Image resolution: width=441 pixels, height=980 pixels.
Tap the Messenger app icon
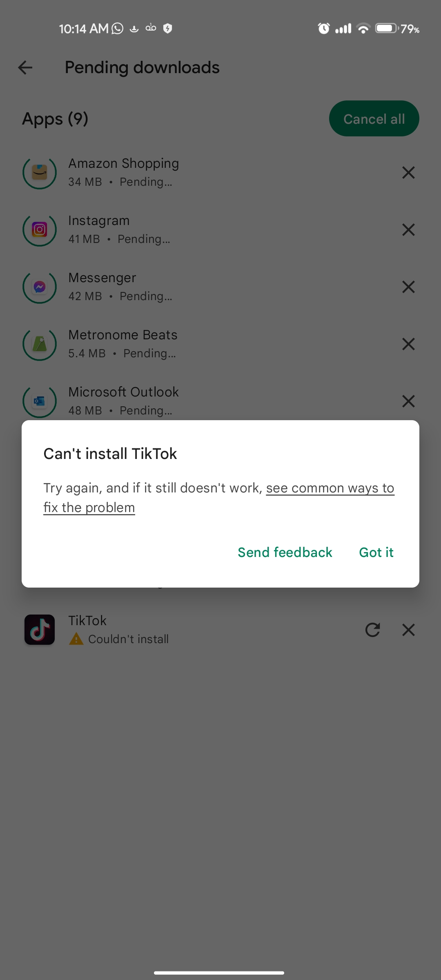40,287
